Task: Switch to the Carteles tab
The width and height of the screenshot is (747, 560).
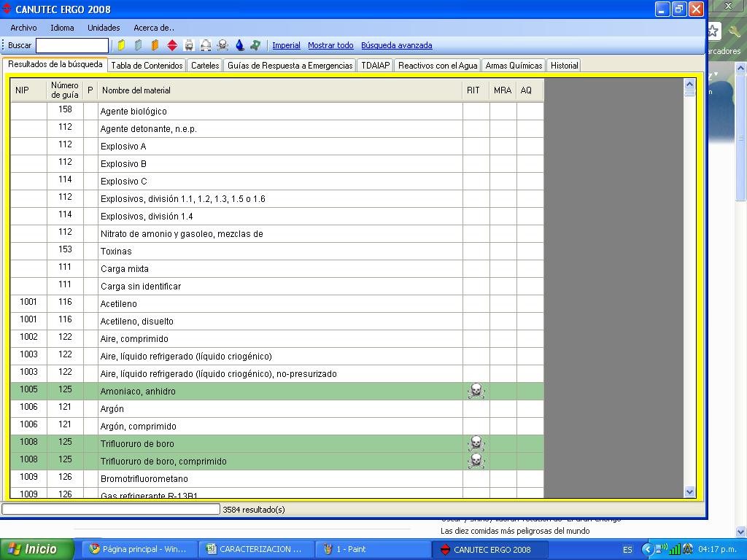Action: [205, 65]
